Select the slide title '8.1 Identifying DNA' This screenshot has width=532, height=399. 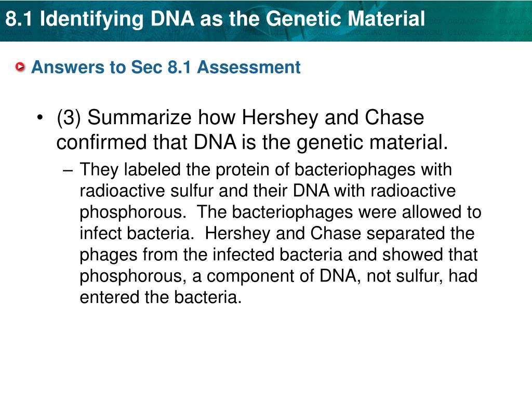100,18
